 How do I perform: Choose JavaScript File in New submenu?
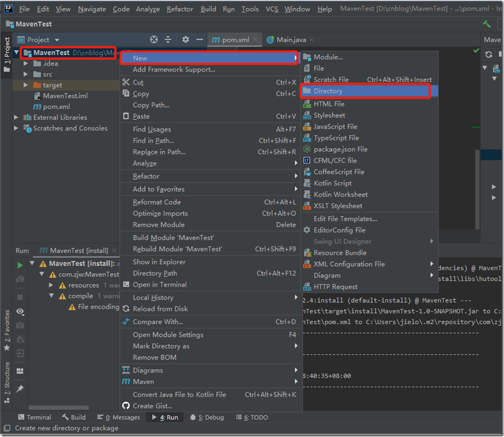pyautogui.click(x=369, y=127)
